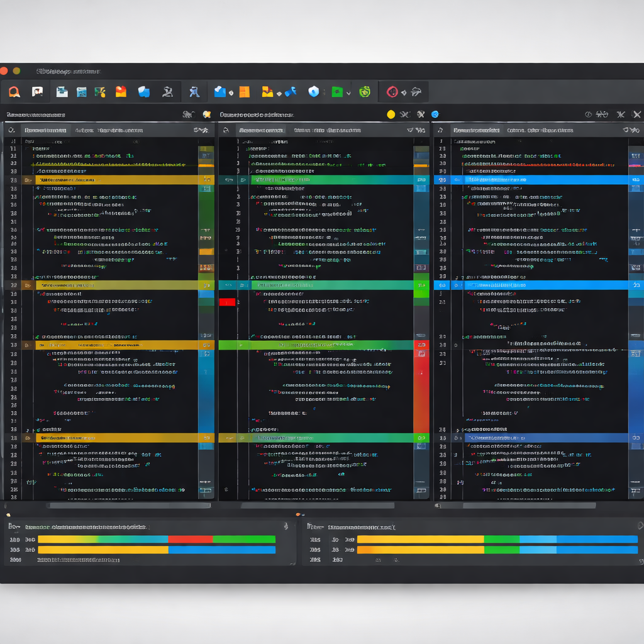The width and height of the screenshot is (644, 644).
Task: Click the red and yellow envelope toolbar icon
Action: [x=121, y=92]
